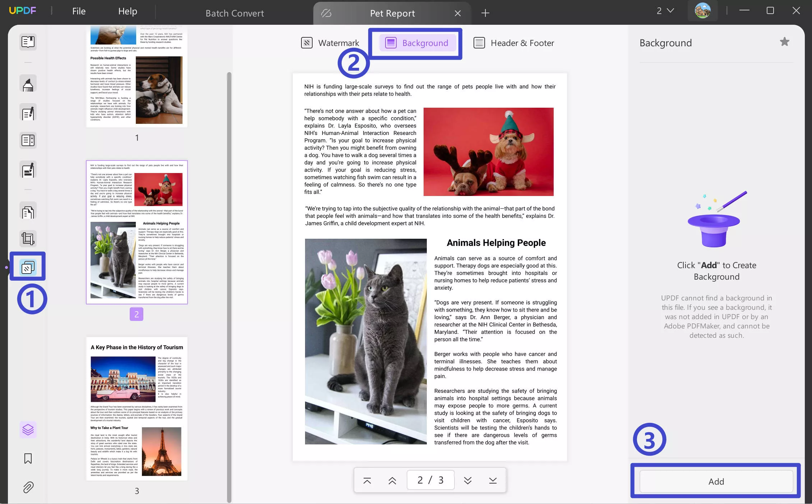812x504 pixels.
Task: Click the last page navigation button
Action: [493, 480]
